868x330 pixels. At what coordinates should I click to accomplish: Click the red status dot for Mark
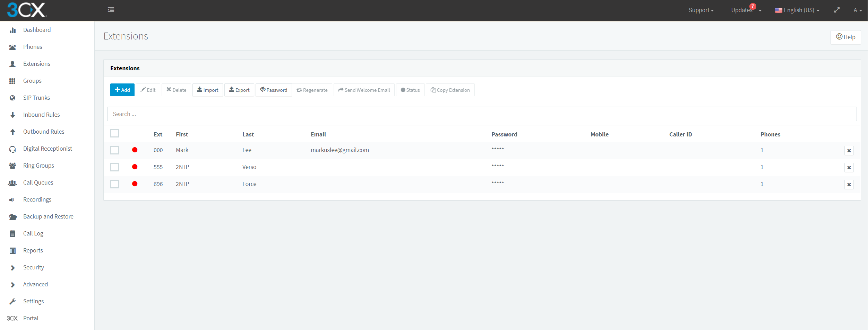135,150
